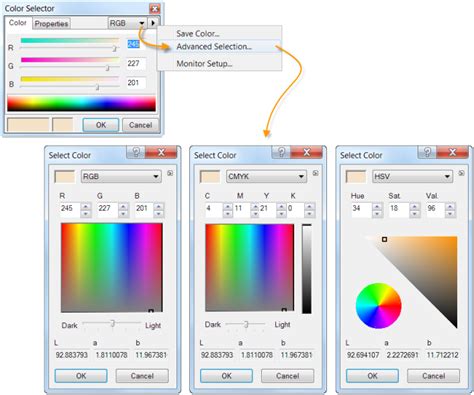This screenshot has height=395, width=474.
Task: Open the color model dropdown in CMYK dialog
Action: [x=266, y=176]
